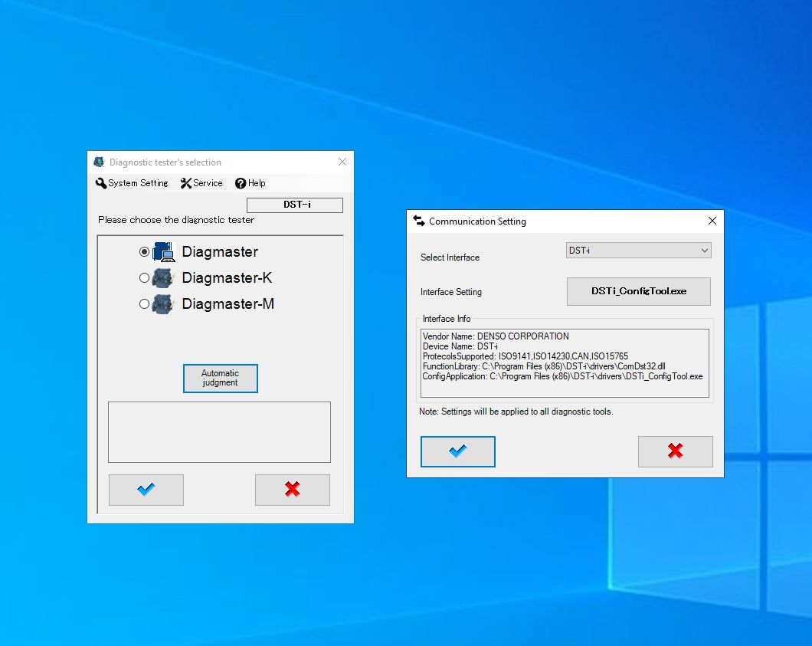Open the Service menu
Screen dimensions: 812x646
pos(201,183)
